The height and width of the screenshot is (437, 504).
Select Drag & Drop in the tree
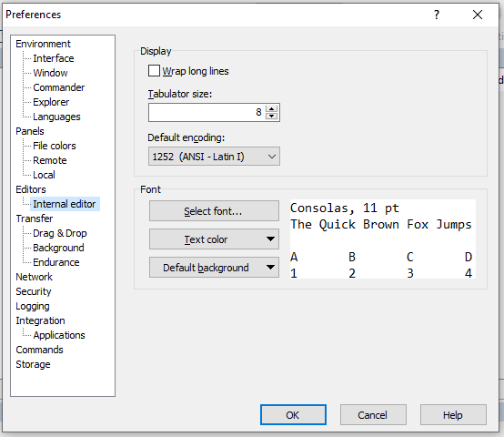(60, 233)
